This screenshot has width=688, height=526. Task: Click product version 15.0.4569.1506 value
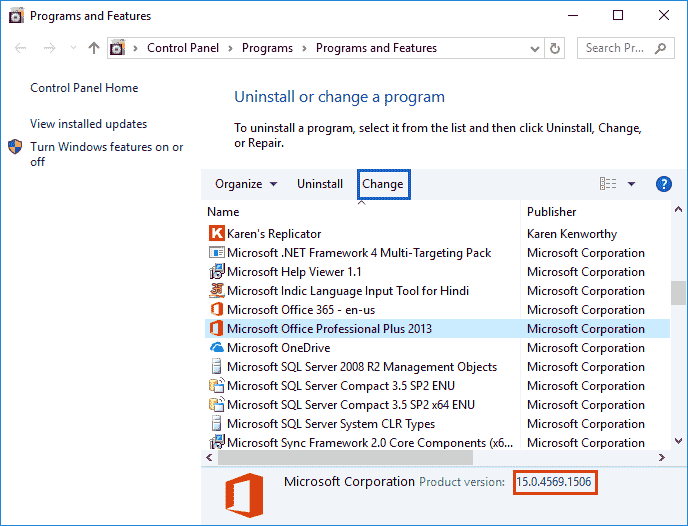pyautogui.click(x=554, y=482)
